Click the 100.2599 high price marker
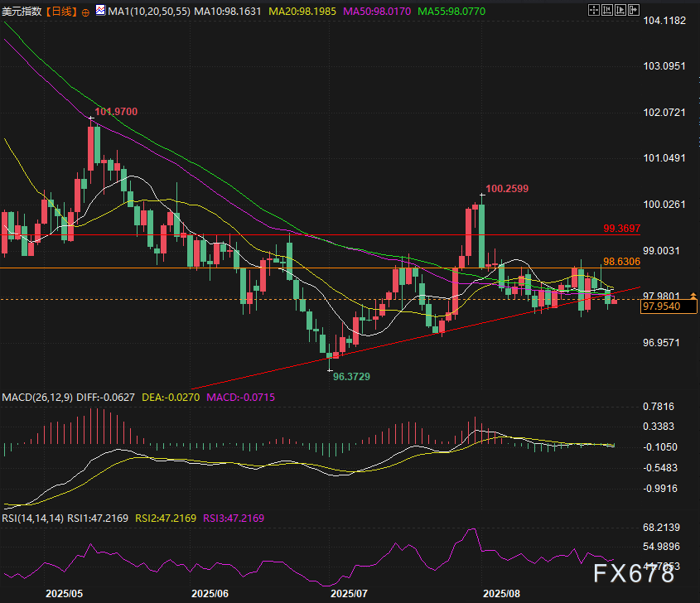The width and height of the screenshot is (700, 603). tap(509, 189)
